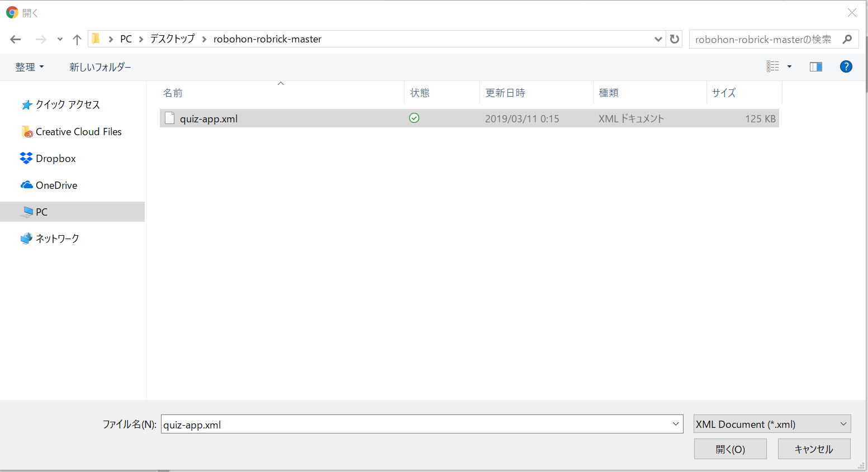Click the Creative Cloud folder icon

(27, 132)
